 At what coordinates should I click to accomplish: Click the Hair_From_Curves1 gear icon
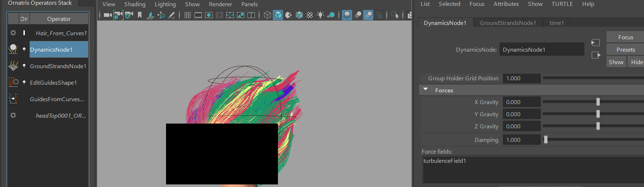pos(13,33)
